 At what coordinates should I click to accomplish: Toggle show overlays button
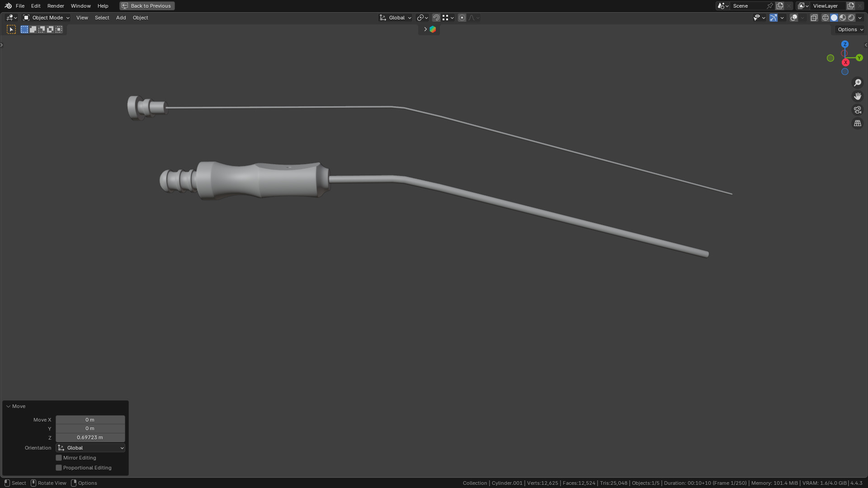point(793,18)
